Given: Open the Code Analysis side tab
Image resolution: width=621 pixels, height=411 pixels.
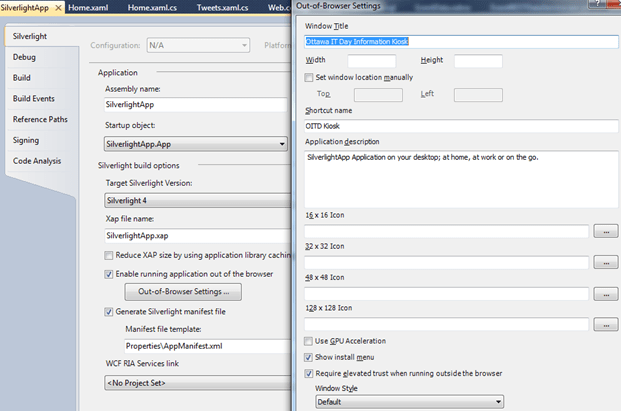Looking at the screenshot, I should click(37, 161).
